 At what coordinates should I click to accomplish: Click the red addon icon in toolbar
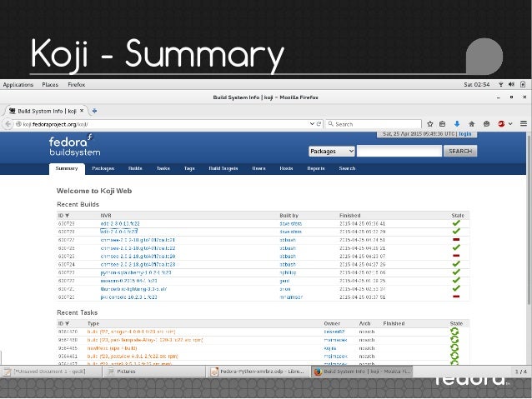[x=501, y=124]
